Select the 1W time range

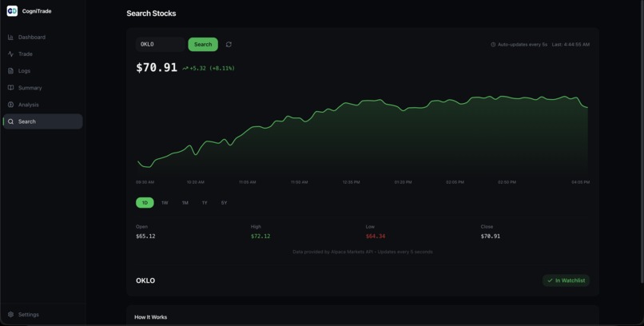[x=165, y=203]
